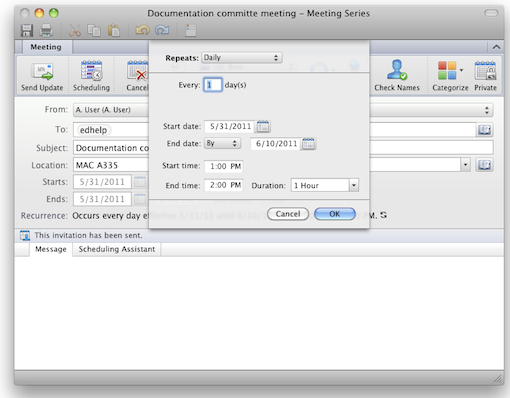
Task: Mark meeting as Private
Action: coord(485,76)
